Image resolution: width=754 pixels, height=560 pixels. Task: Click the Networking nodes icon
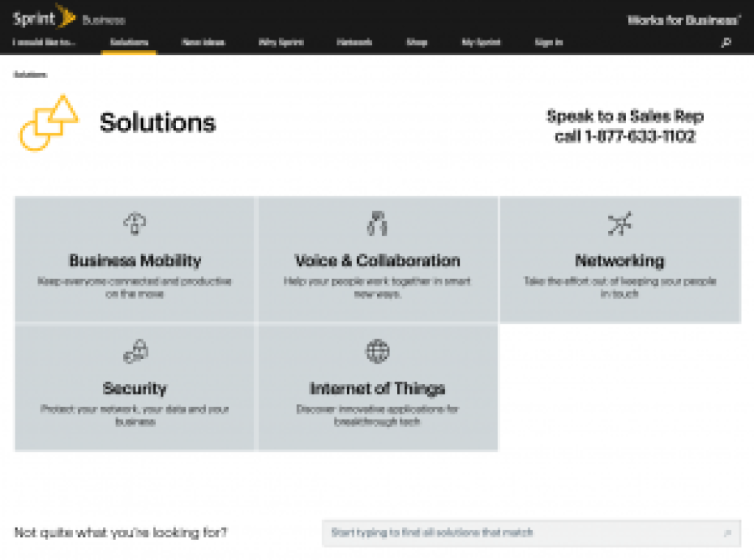(619, 223)
